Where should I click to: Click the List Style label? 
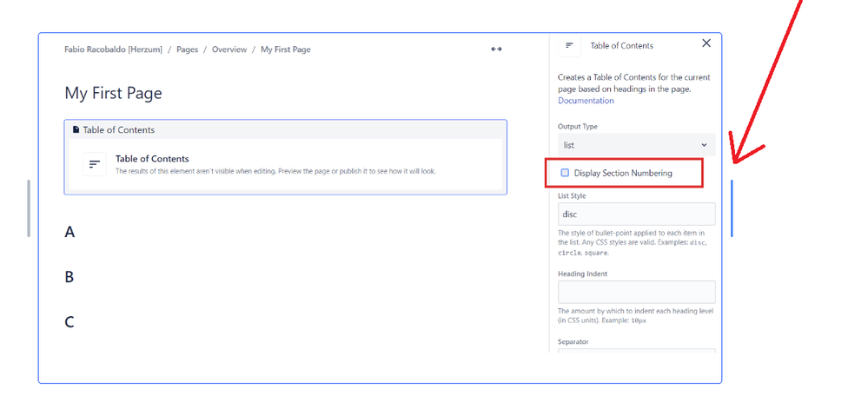572,195
